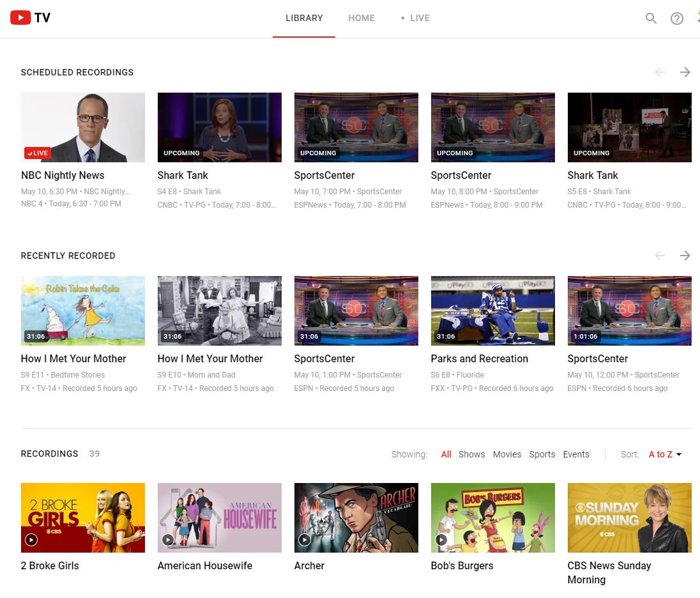The height and width of the screenshot is (598, 700).
Task: Click the Bob's Burgers title
Action: (462, 566)
